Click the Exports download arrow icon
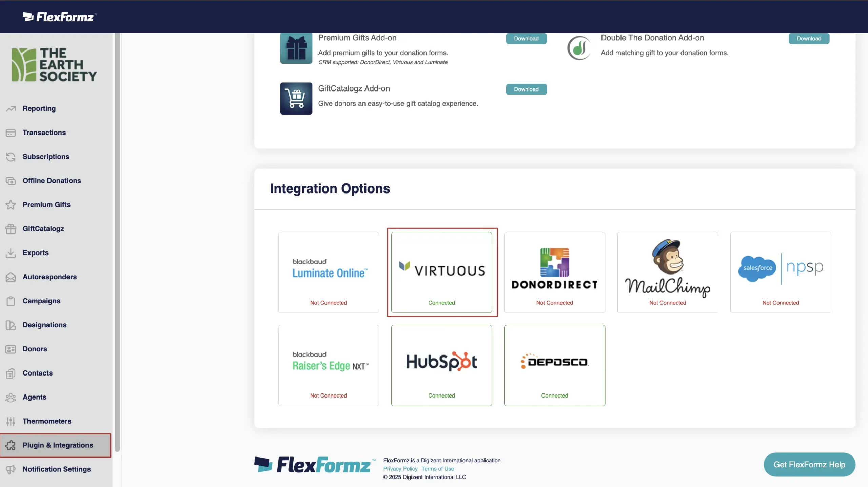 click(x=11, y=253)
